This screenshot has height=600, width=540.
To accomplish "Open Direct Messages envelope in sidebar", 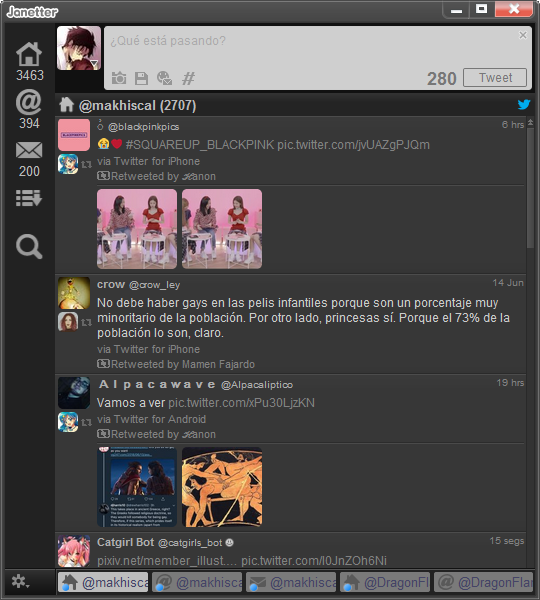I will coord(29,150).
